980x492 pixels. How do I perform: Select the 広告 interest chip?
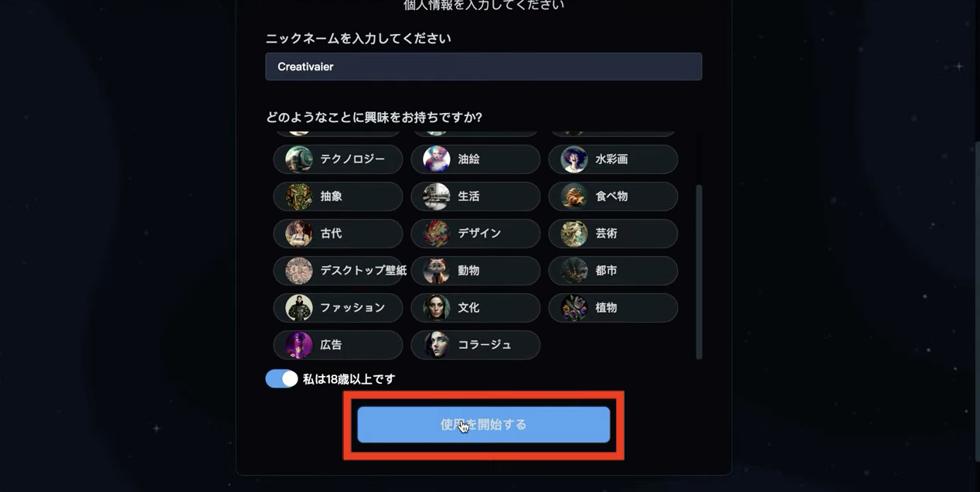pyautogui.click(x=338, y=345)
